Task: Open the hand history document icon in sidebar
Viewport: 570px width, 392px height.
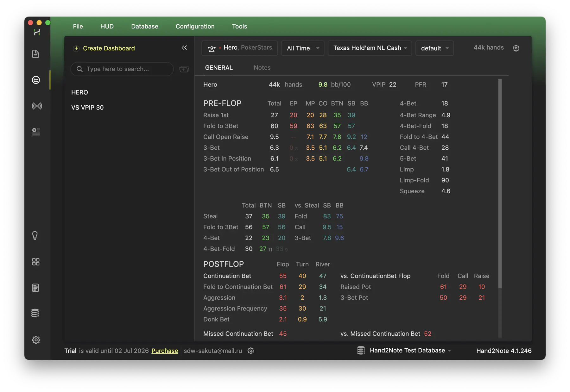Action: [36, 54]
